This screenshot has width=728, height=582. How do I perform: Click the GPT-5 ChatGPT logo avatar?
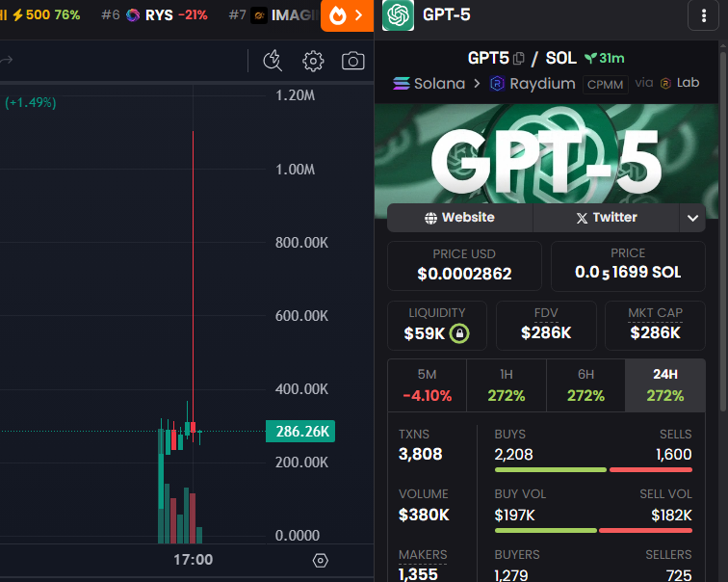(x=398, y=15)
